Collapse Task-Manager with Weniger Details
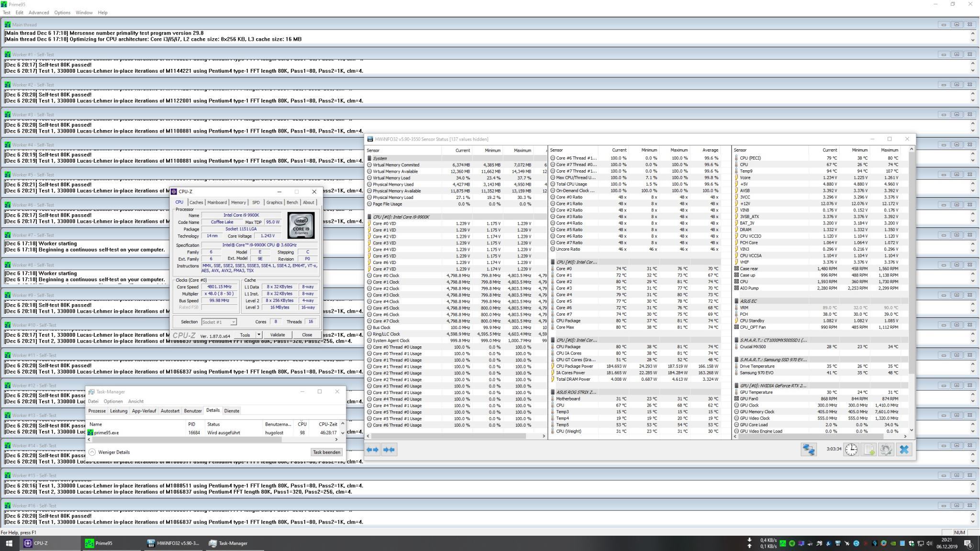This screenshot has height=551, width=980. pos(110,452)
